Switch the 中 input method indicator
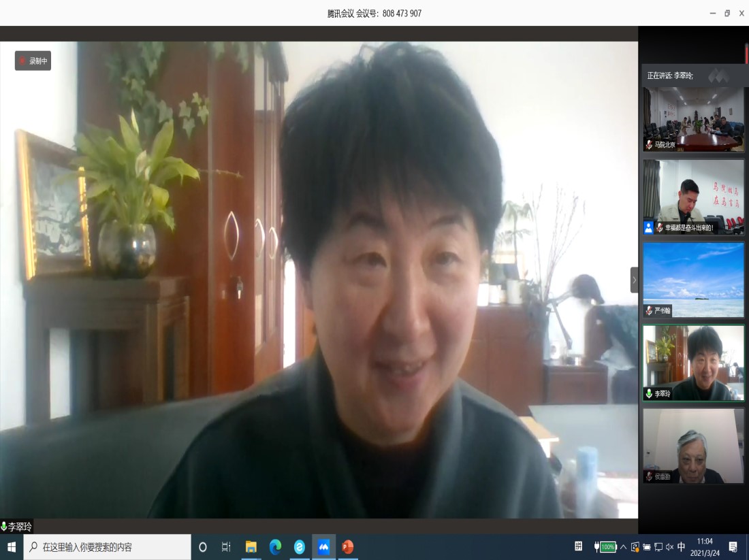 coord(682,547)
